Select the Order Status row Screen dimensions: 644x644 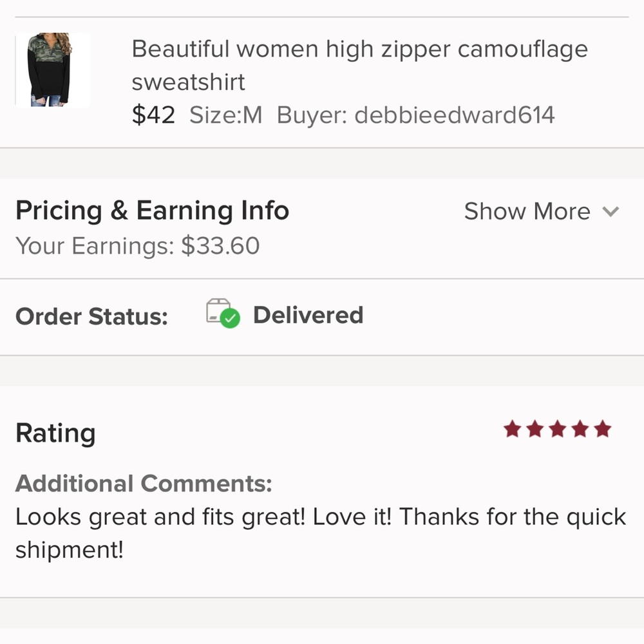(x=91, y=316)
